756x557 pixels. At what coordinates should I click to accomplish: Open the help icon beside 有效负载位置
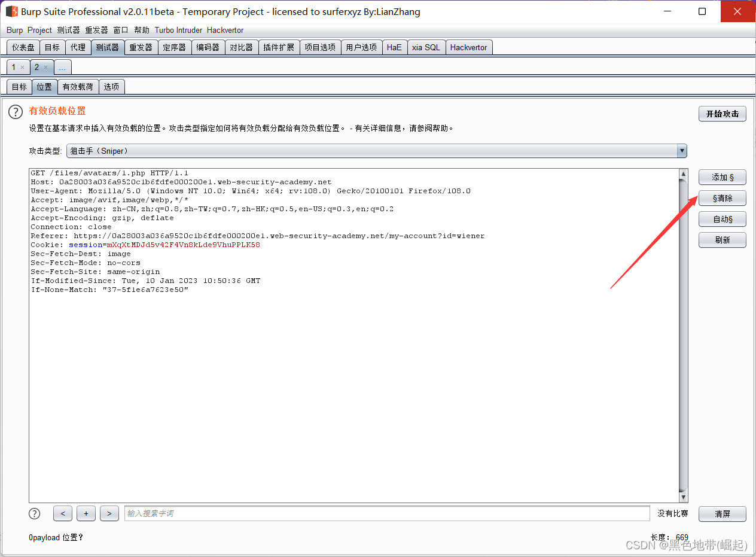point(16,111)
